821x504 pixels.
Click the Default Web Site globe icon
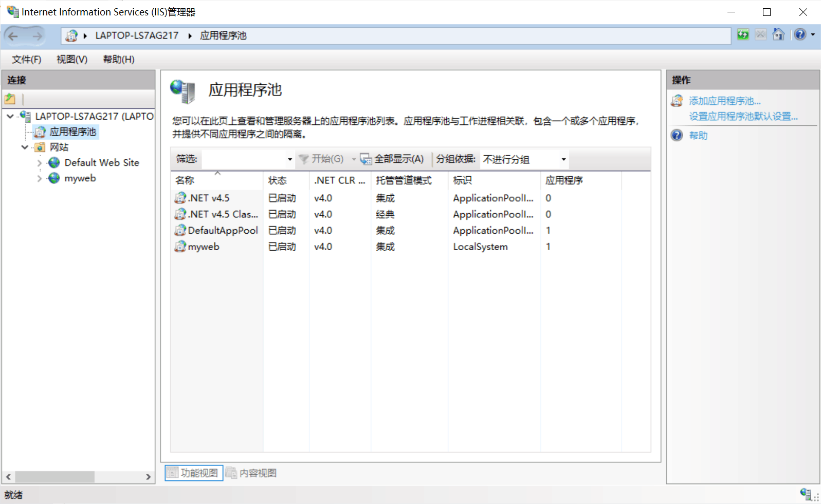coord(54,163)
